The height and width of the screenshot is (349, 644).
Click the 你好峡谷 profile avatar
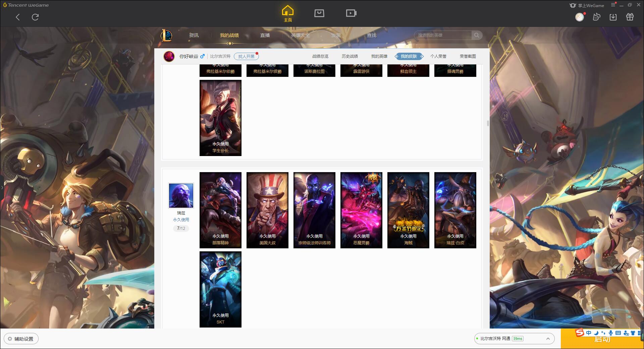(169, 56)
